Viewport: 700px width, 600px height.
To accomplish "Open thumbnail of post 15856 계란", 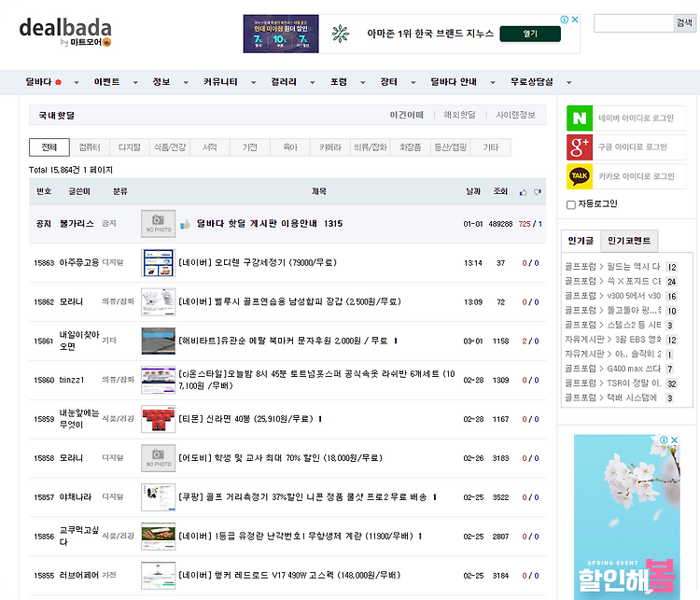I will [x=159, y=537].
